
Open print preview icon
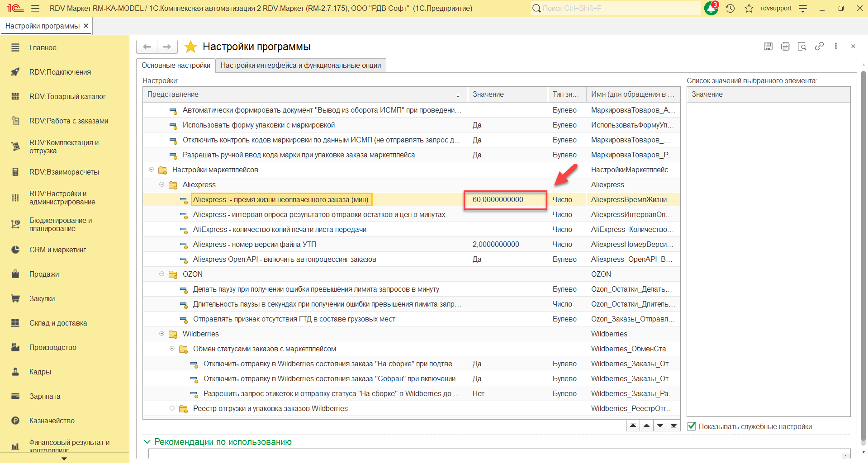[802, 46]
